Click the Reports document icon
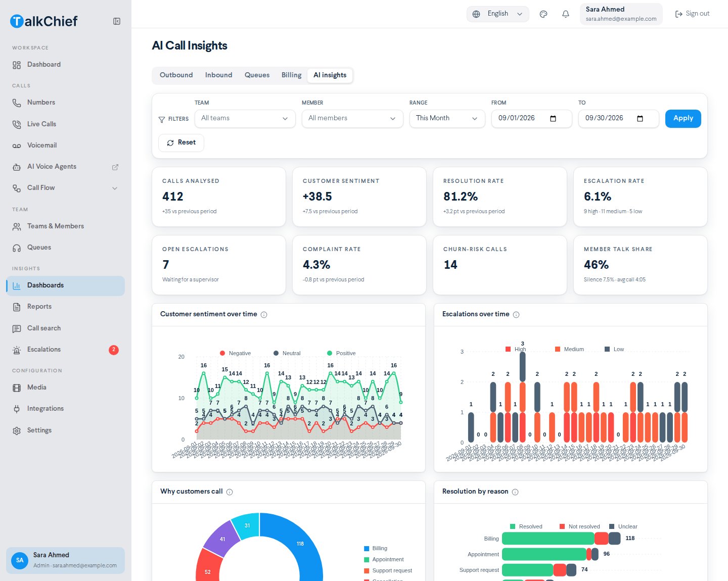728x581 pixels. pos(17,307)
